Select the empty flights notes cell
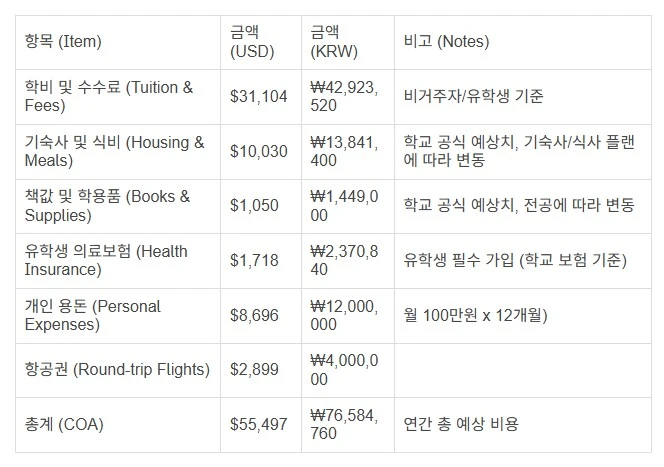The image size is (664, 467). [x=523, y=370]
